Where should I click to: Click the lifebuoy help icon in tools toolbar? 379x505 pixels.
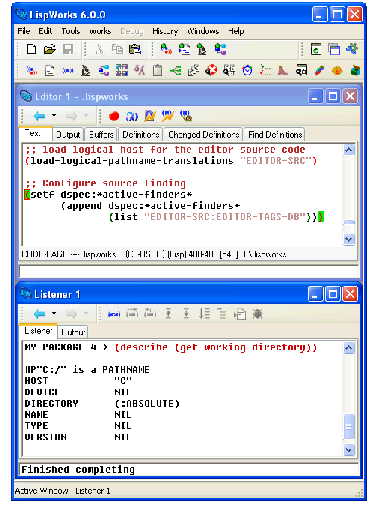[x=211, y=70]
